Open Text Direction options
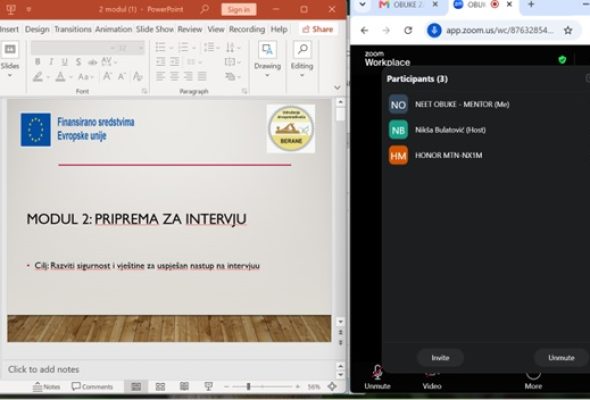Screen dimensions: 590x400 [233, 47]
